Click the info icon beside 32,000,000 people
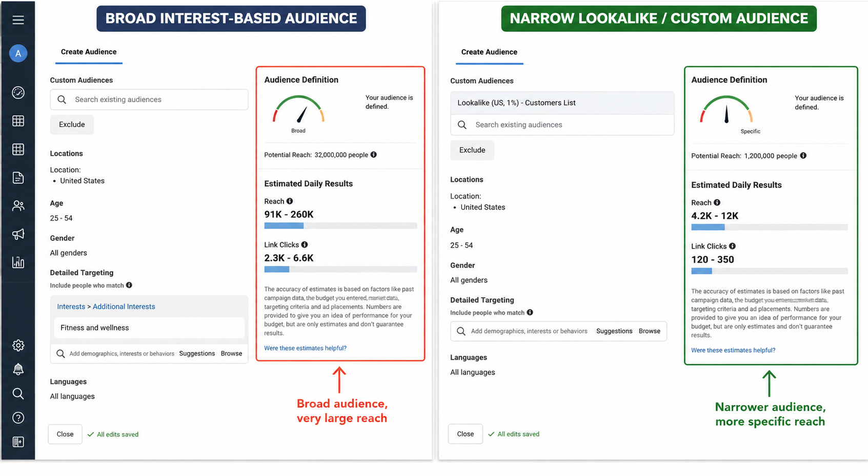Image resolution: width=868 pixels, height=476 pixels. (x=374, y=155)
